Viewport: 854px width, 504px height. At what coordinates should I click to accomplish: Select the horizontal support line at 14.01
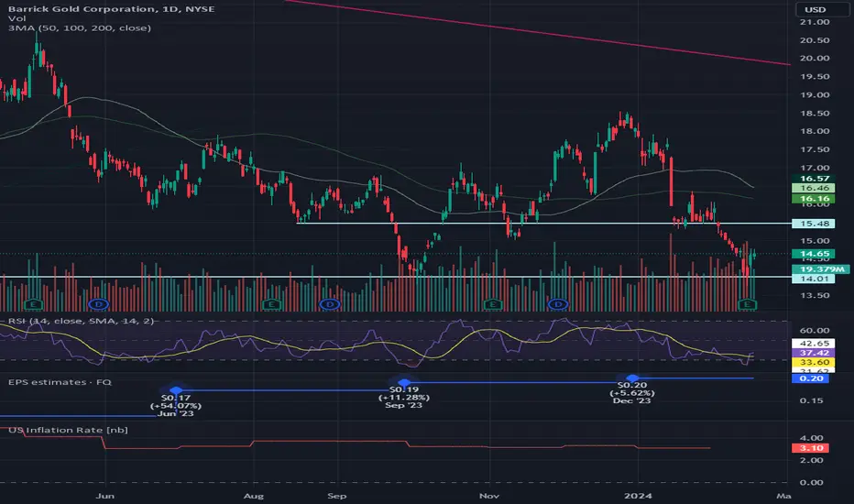[396, 278]
